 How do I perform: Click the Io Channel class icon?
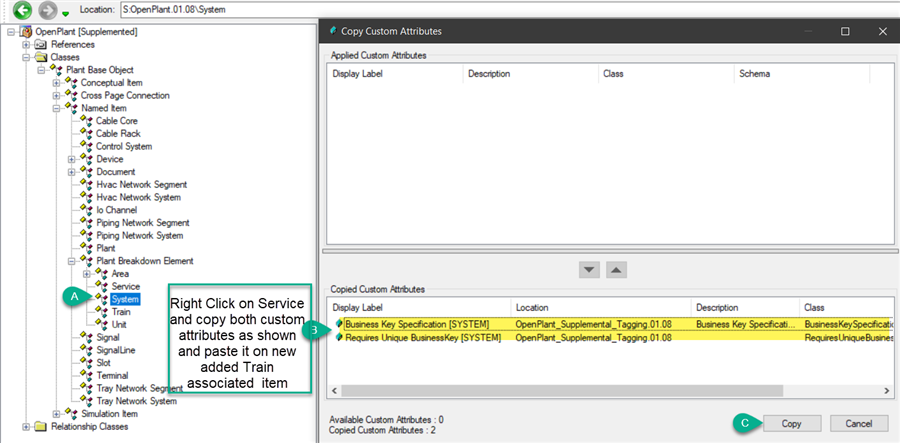click(x=87, y=210)
